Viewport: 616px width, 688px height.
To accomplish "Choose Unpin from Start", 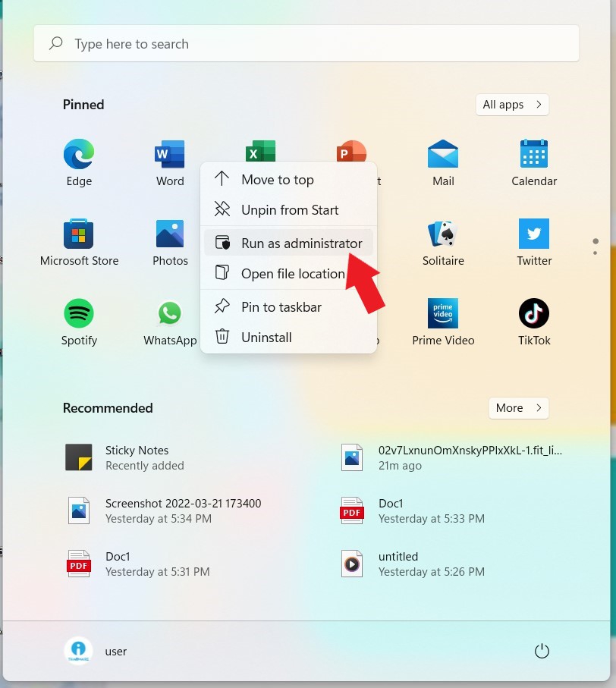I will coord(289,209).
